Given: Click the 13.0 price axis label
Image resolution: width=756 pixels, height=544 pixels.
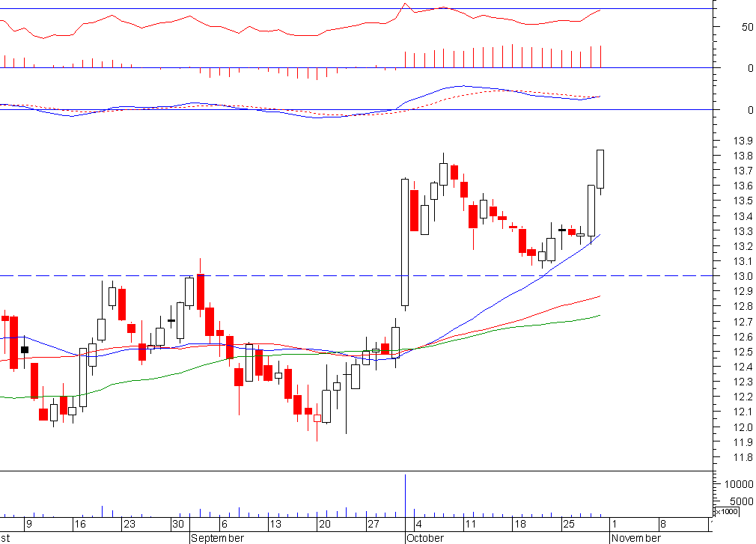Looking at the screenshot, I should [x=743, y=276].
